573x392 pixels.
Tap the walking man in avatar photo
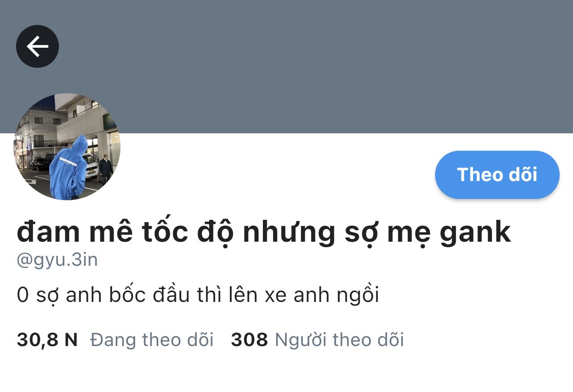coord(105,169)
